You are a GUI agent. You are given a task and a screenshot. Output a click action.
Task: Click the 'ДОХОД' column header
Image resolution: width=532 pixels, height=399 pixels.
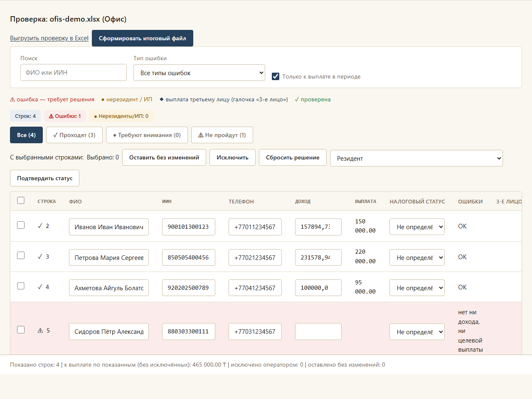click(x=303, y=201)
